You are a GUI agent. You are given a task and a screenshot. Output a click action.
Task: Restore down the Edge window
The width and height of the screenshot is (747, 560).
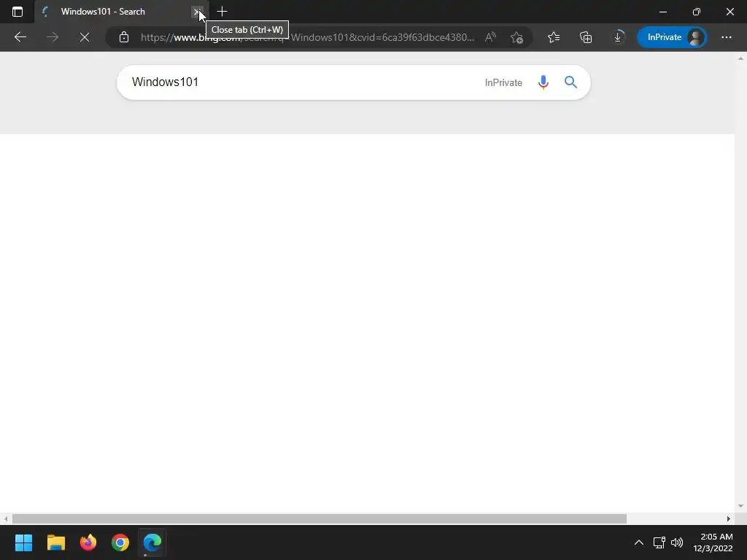[x=697, y=12]
